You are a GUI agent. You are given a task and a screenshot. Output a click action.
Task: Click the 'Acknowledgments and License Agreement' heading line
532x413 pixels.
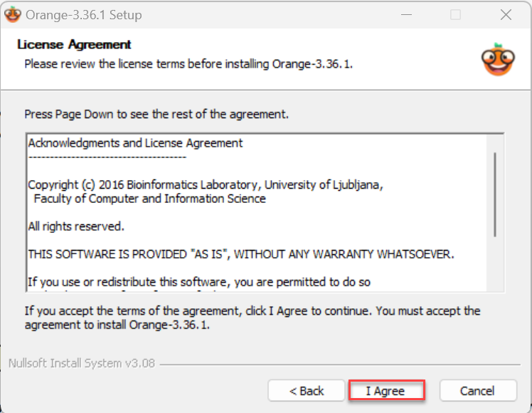135,143
